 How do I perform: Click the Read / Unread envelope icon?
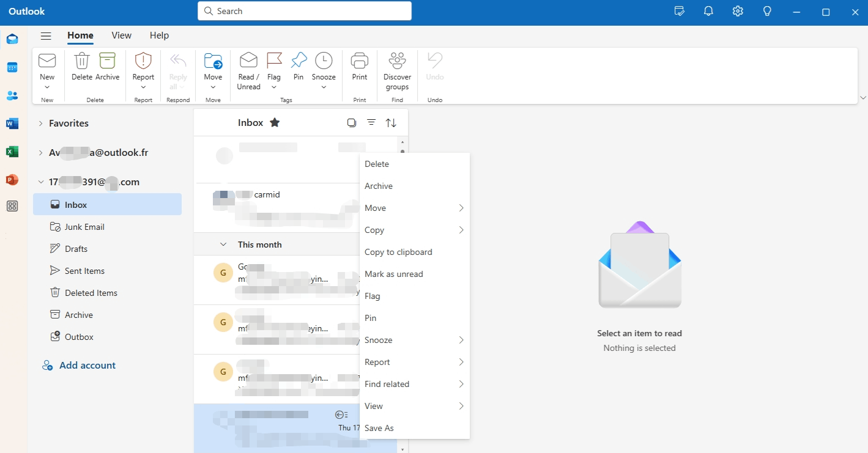(248, 61)
